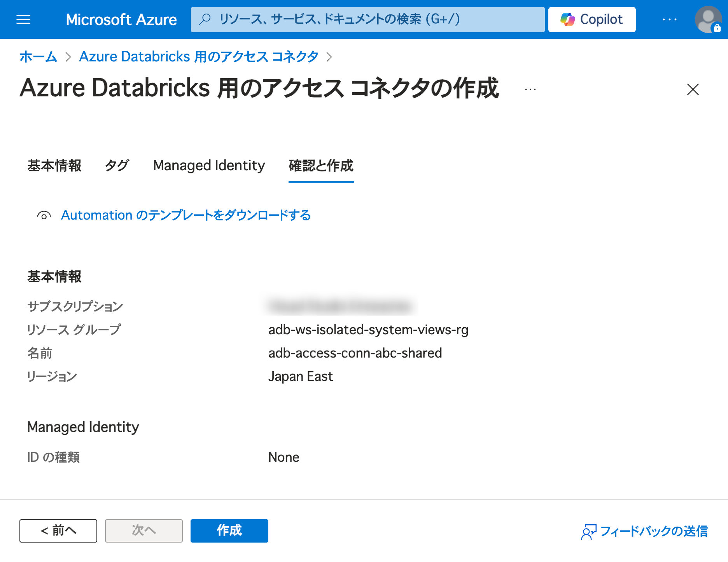Click the ID の種類 label
This screenshot has width=728, height=562.
[x=54, y=457]
